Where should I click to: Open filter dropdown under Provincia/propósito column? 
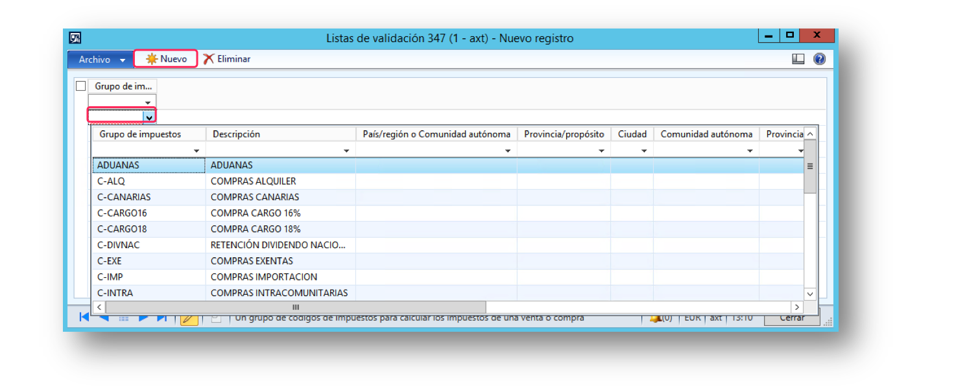601,151
